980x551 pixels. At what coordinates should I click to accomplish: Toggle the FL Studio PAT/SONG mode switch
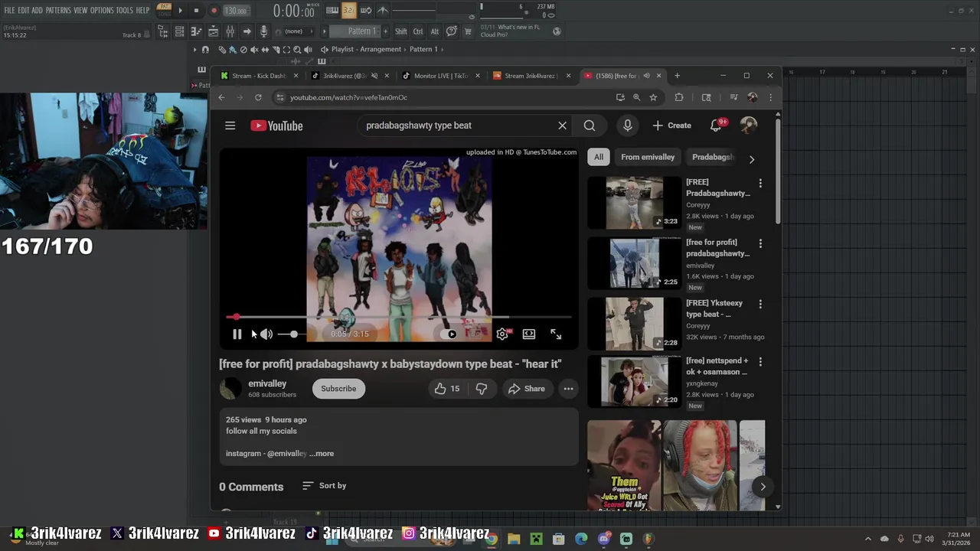point(165,10)
